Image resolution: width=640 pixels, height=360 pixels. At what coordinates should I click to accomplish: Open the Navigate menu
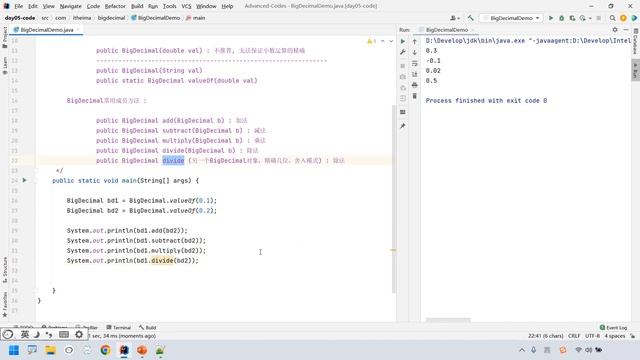71,6
